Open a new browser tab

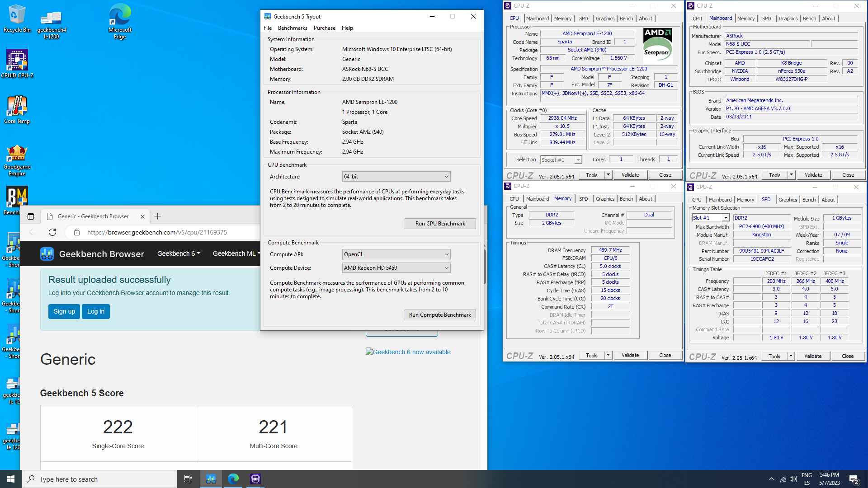(157, 216)
